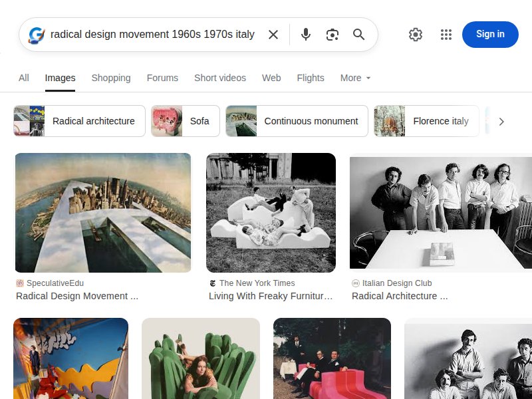Open quick settings with the gear icon

415,34
